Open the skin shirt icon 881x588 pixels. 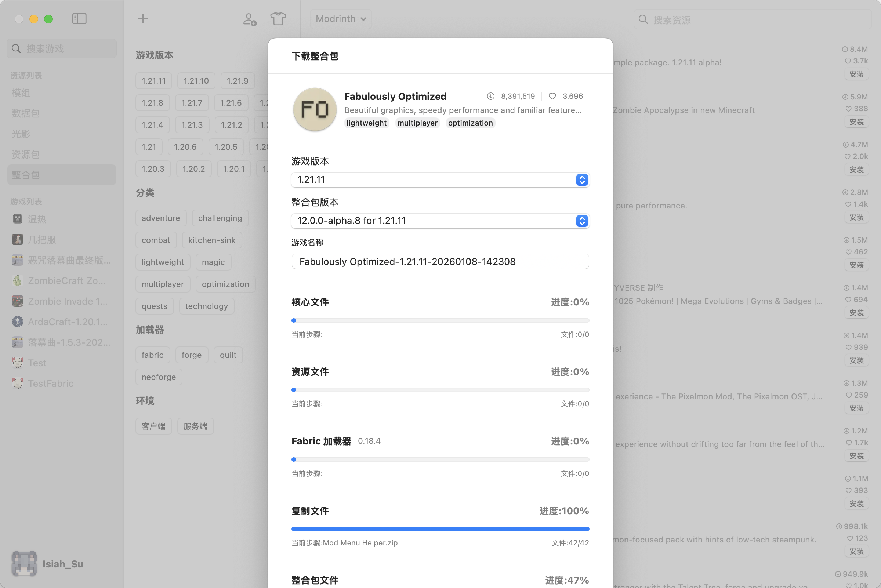click(x=278, y=19)
